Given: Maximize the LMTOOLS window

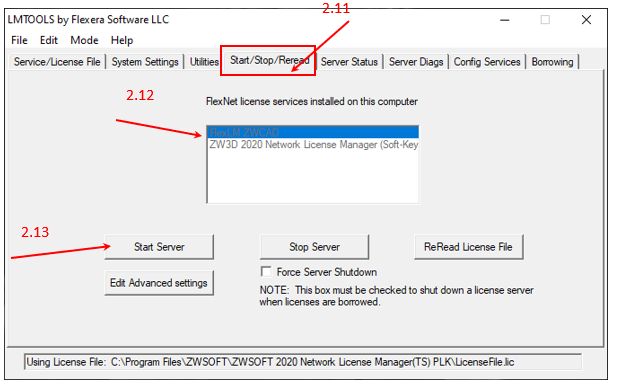Looking at the screenshot, I should point(545,20).
